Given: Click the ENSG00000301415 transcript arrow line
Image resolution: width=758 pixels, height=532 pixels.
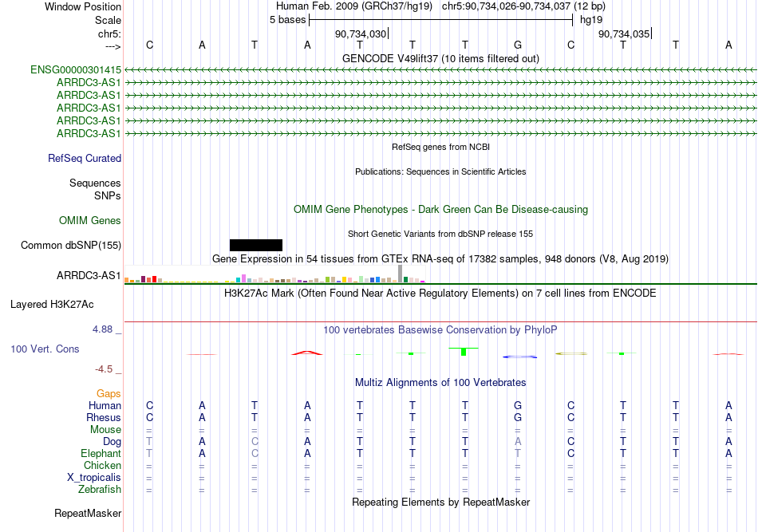Looking at the screenshot, I should point(440,70).
